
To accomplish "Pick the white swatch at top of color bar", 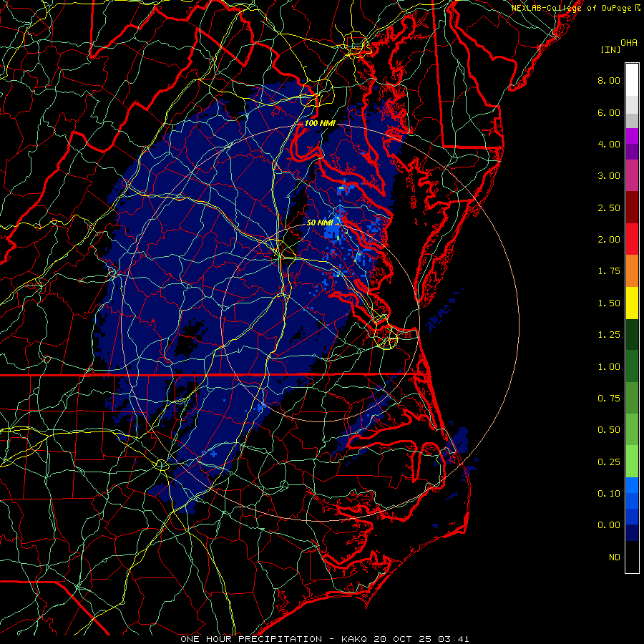I will click(632, 80).
